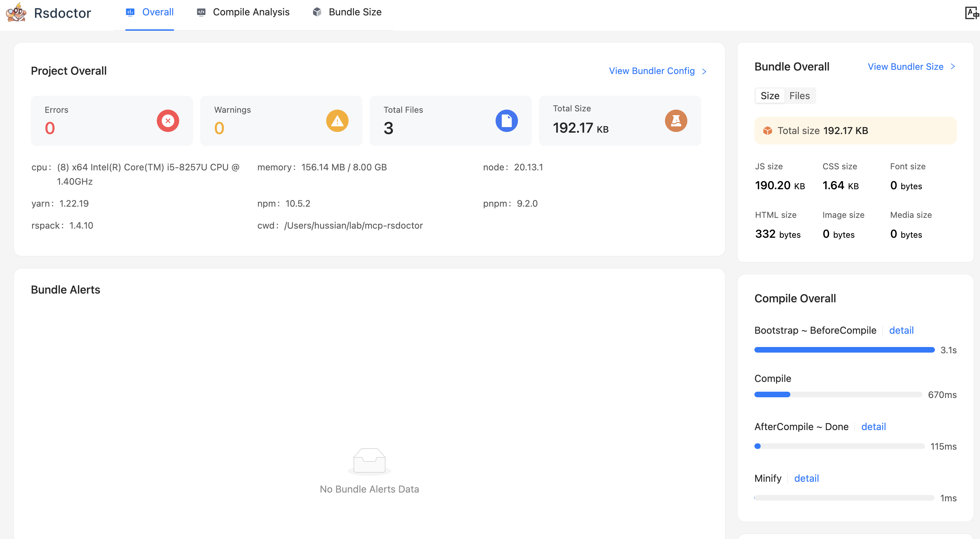Image resolution: width=980 pixels, height=539 pixels.
Task: Click the node version 20.13.1
Action: [x=528, y=167]
